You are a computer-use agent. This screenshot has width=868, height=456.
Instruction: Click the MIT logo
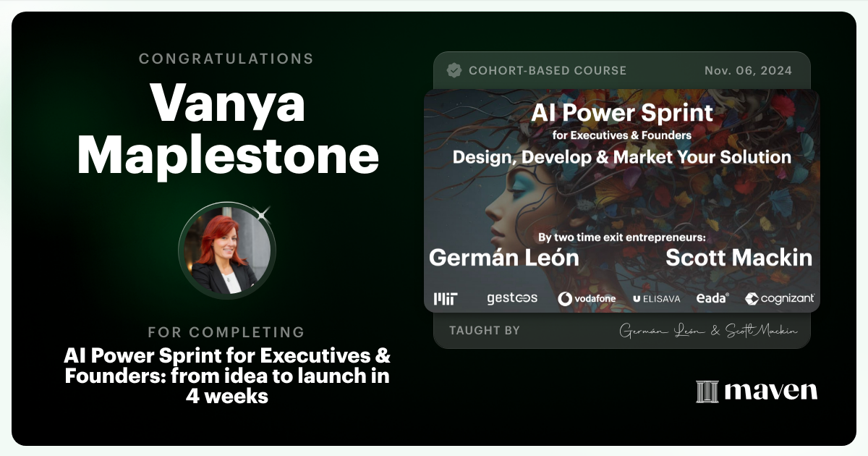(446, 298)
